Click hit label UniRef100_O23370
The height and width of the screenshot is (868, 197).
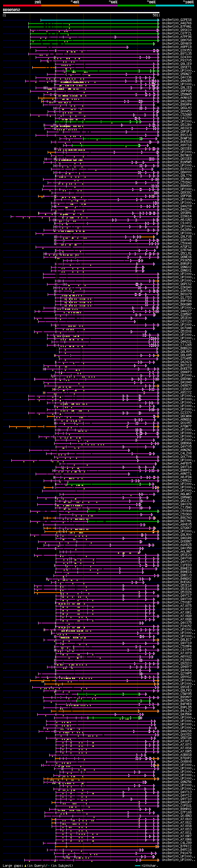[177, 412]
